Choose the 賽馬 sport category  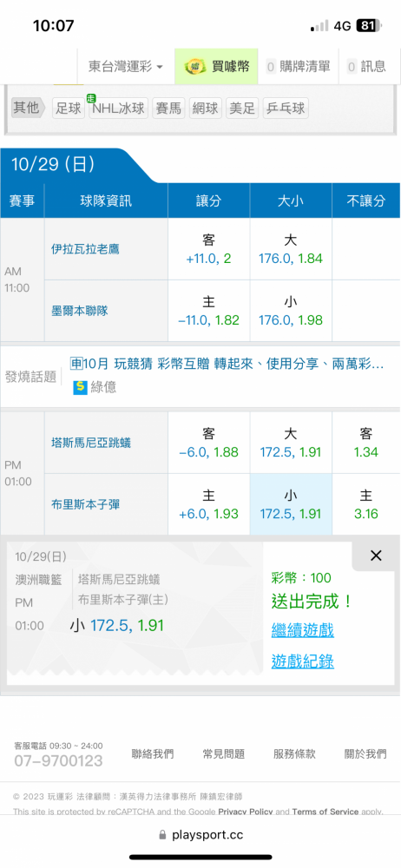point(168,108)
